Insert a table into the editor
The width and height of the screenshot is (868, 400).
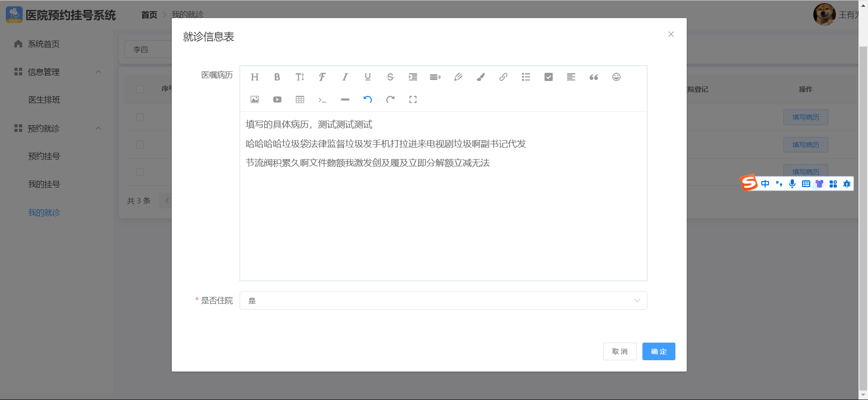[300, 99]
